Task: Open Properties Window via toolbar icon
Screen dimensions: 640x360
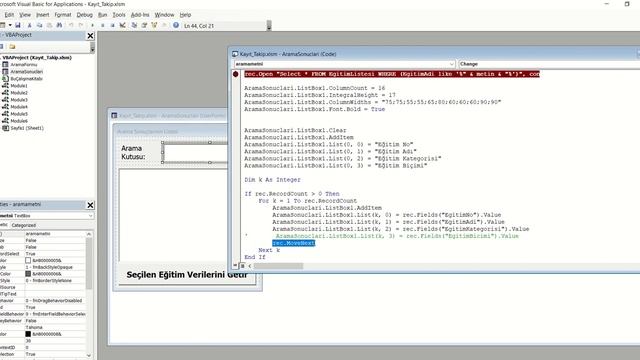Action: point(144,25)
